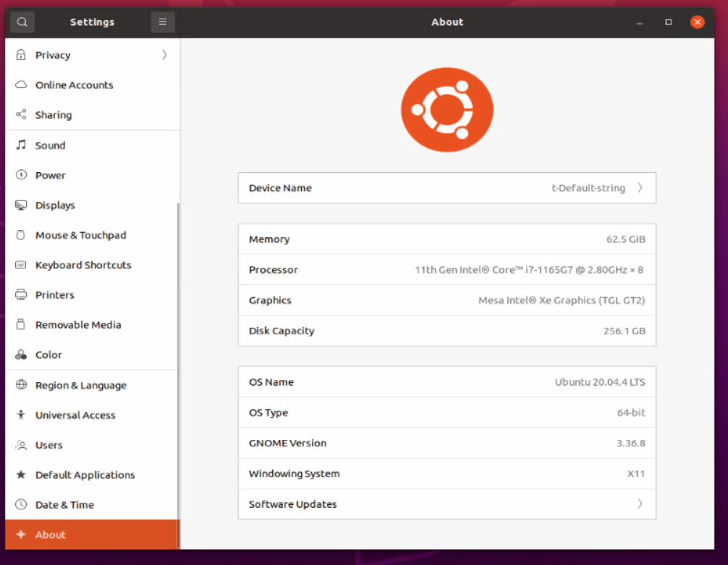Click the Removable Media drive icon
This screenshot has width=728, height=565.
[21, 324]
